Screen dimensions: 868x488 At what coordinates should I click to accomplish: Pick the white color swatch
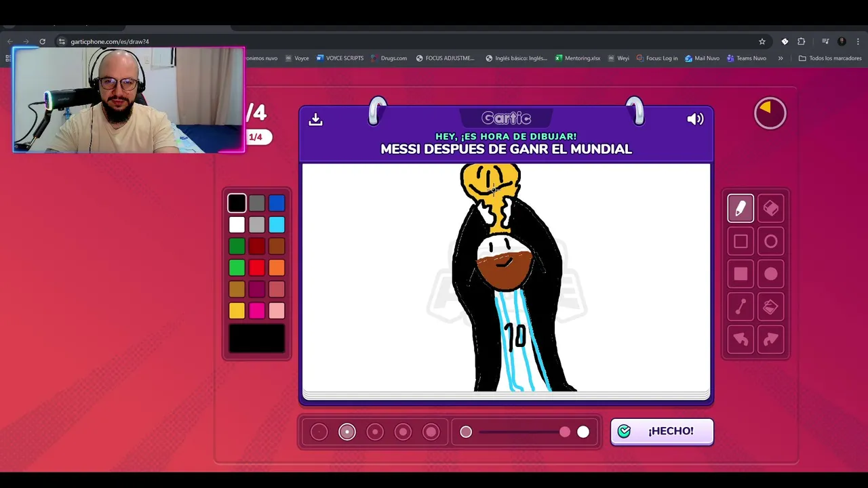[x=237, y=224]
